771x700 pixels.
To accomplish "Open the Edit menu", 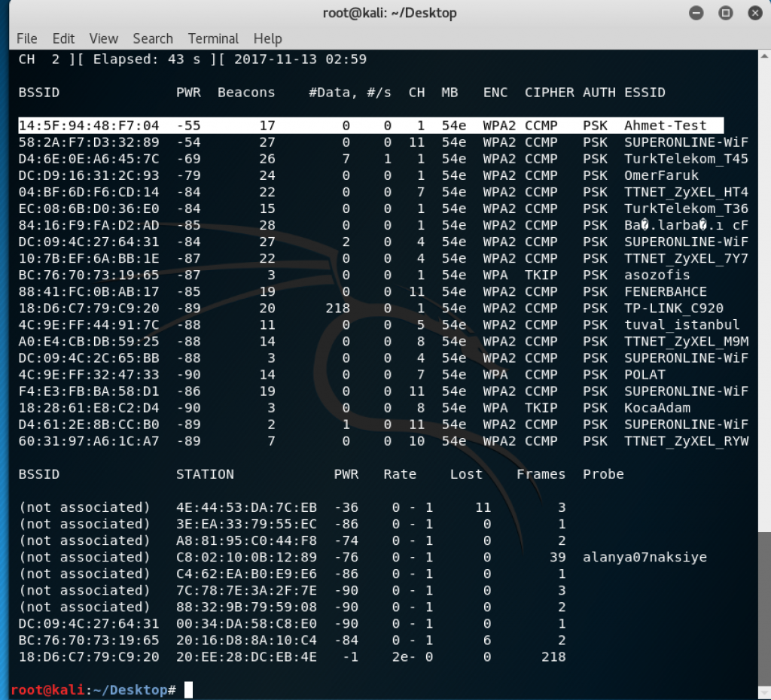I will (x=63, y=38).
